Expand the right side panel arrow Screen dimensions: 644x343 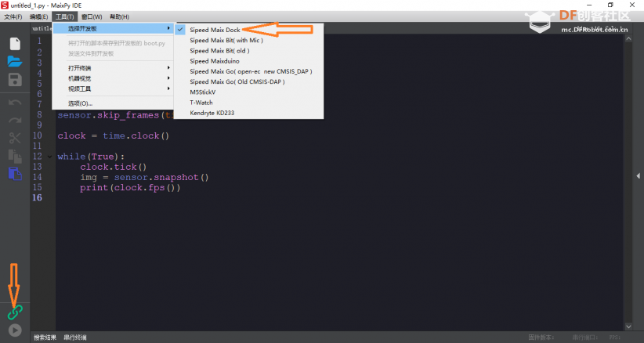tap(639, 175)
